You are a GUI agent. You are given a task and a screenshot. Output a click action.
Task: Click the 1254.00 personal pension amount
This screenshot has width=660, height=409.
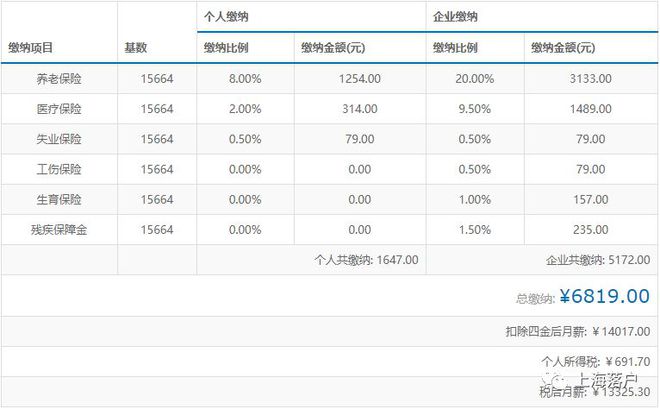click(x=360, y=79)
